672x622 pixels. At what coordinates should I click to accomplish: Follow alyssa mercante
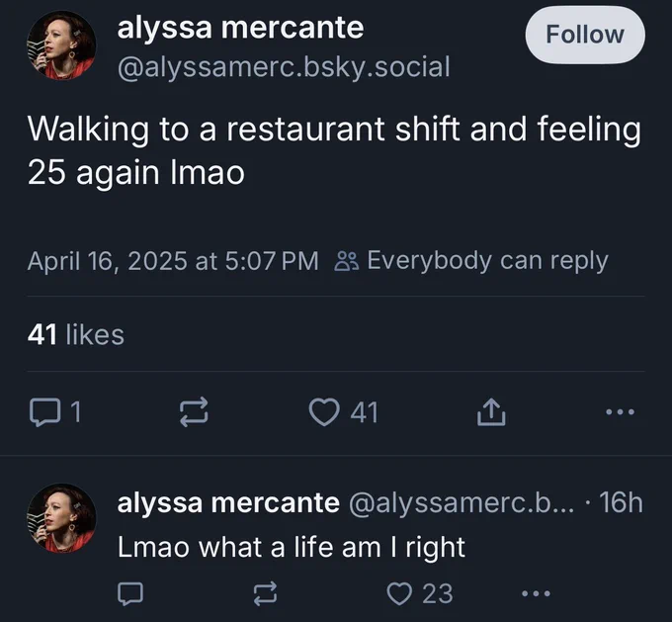pos(585,35)
